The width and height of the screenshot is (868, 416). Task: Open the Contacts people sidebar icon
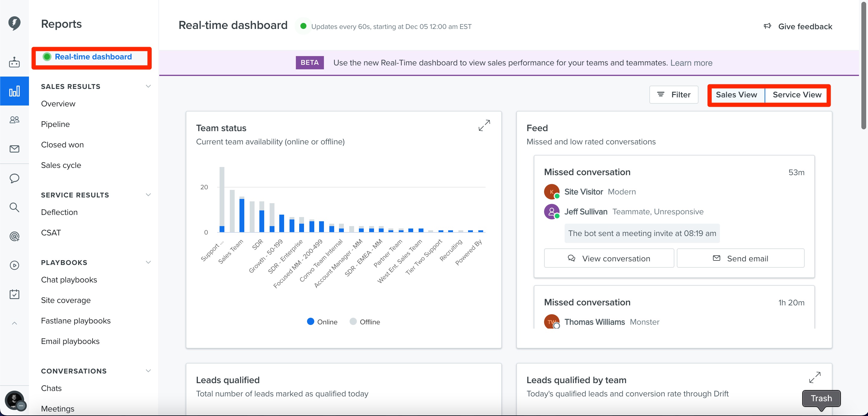point(14,120)
